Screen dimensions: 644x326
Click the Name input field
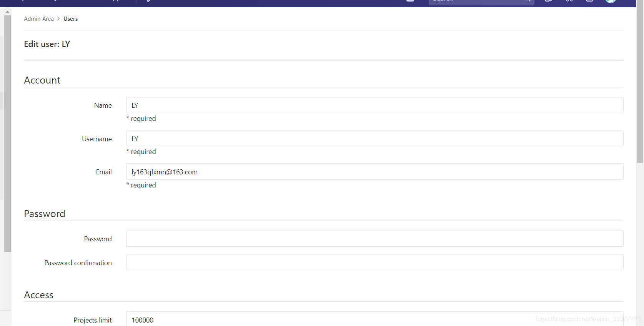tap(374, 105)
